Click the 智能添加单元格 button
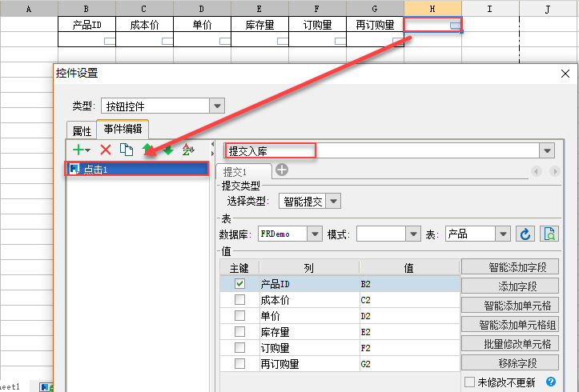Image resolution: width=579 pixels, height=392 pixels. [510, 305]
